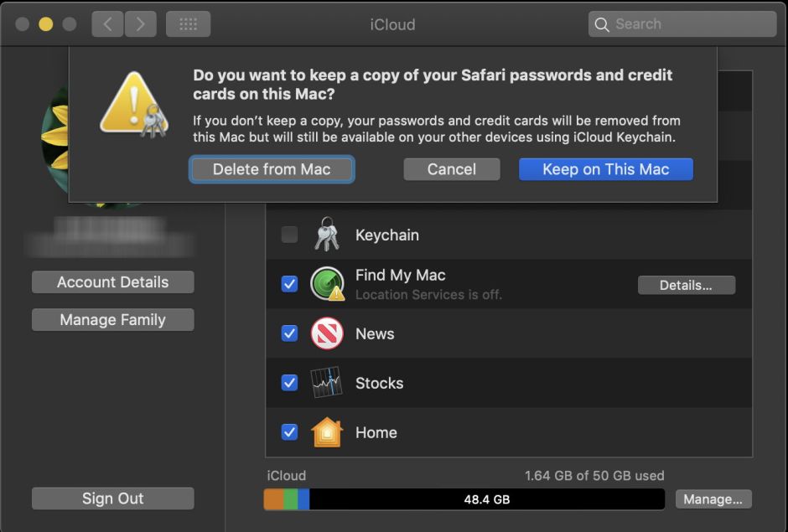The width and height of the screenshot is (788, 532).
Task: Uncheck the Home checkbox
Action: coord(289,432)
